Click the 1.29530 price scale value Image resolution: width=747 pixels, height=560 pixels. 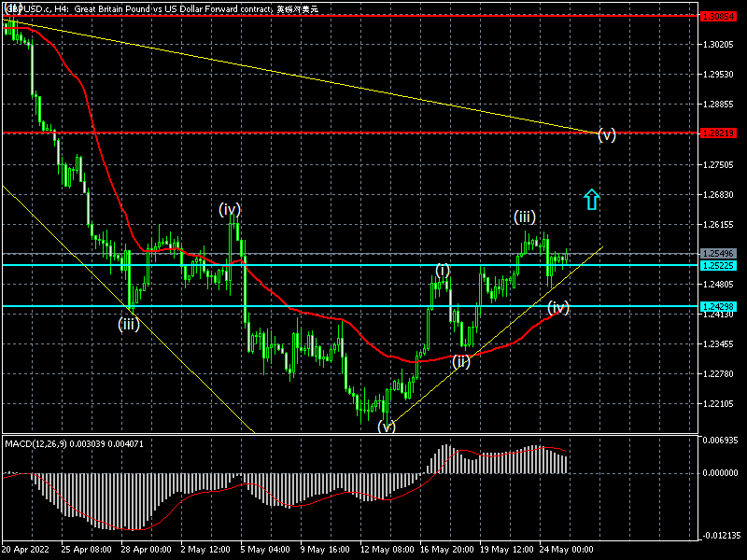tap(718, 75)
